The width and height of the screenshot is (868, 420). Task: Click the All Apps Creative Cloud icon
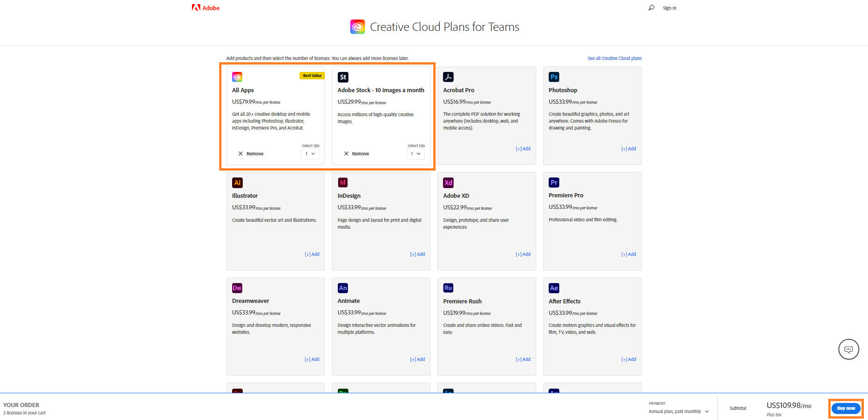point(237,77)
